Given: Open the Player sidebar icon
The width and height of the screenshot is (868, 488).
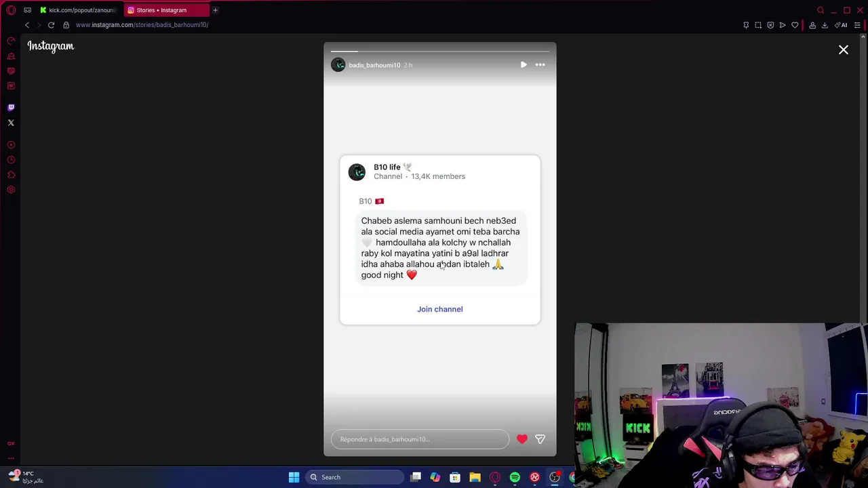Looking at the screenshot, I should (x=11, y=145).
